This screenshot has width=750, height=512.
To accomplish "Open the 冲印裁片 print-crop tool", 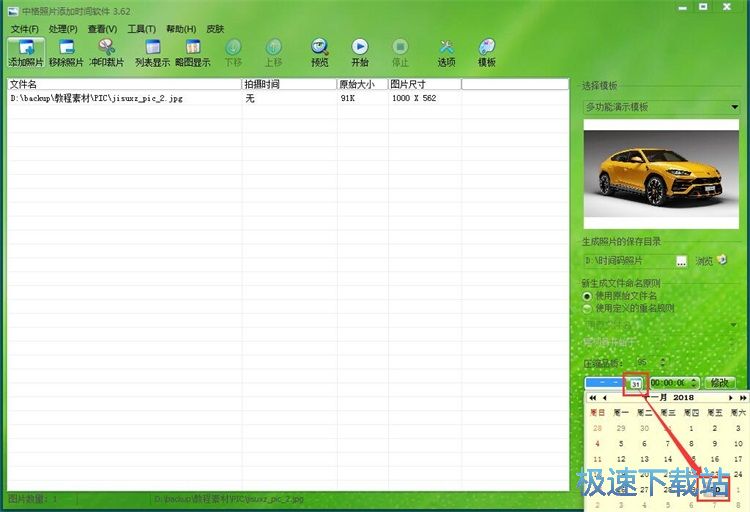I will 107,52.
